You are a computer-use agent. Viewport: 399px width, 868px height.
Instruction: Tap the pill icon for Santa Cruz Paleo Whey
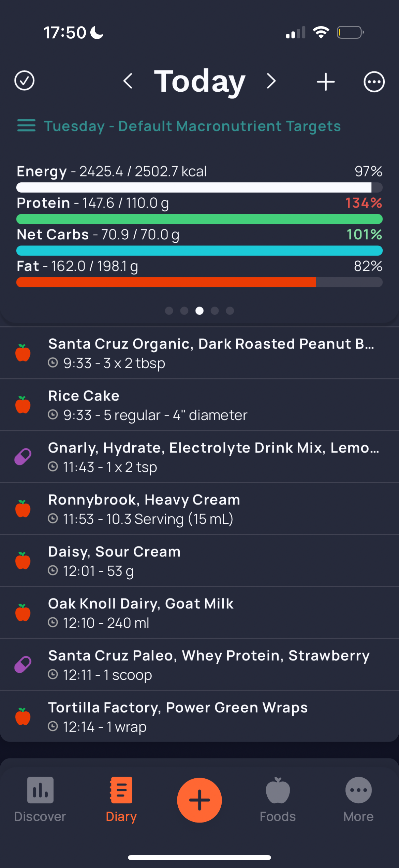pyautogui.click(x=23, y=664)
